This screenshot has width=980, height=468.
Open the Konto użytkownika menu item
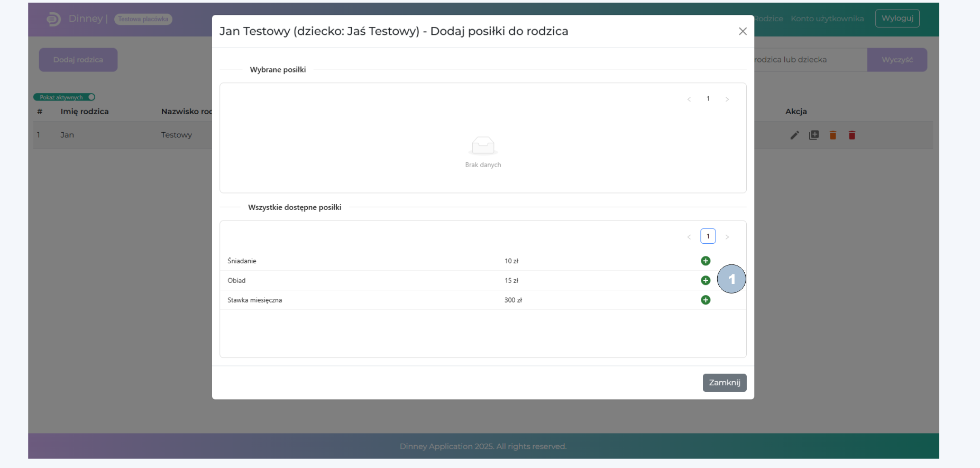(x=827, y=19)
